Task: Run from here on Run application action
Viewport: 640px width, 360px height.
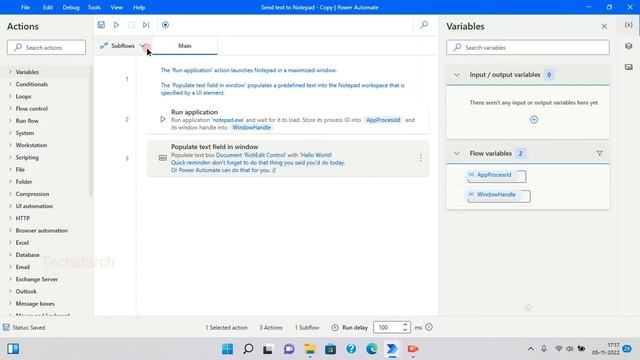Action: coord(163,119)
